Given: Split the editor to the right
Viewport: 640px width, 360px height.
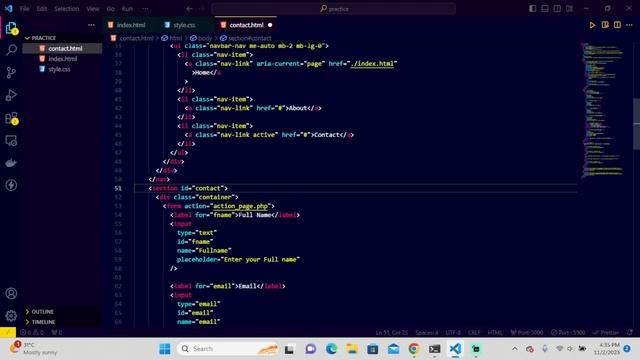Looking at the screenshot, I should [617, 25].
